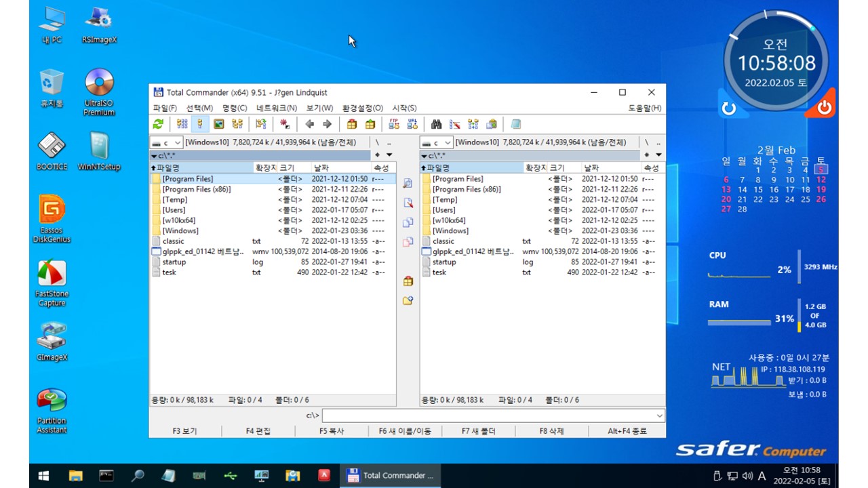868x488 pixels.
Task: Click the F6 새 이름/이동 button
Action: click(406, 431)
